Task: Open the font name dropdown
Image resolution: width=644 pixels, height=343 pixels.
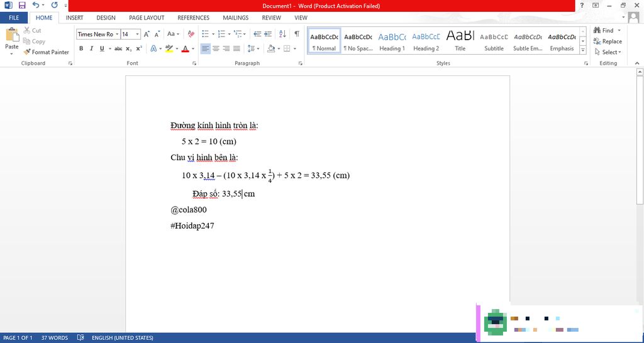Action: 117,34
